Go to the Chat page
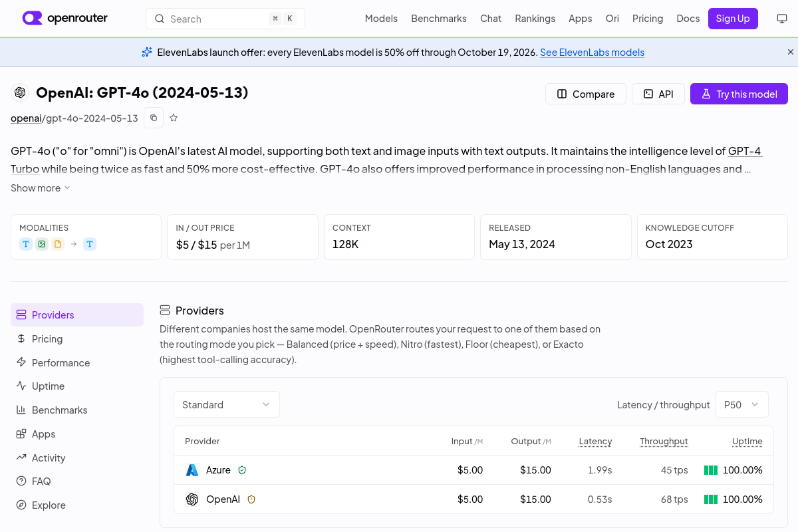 [491, 19]
